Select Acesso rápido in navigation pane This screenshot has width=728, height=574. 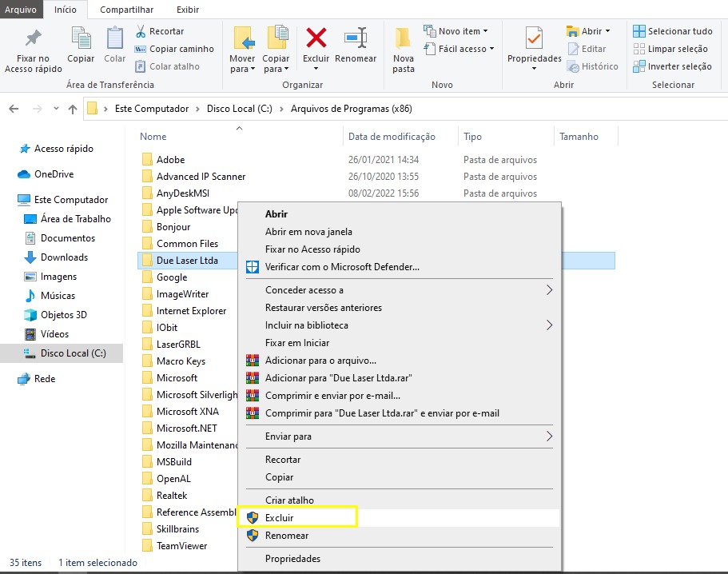tap(56, 149)
